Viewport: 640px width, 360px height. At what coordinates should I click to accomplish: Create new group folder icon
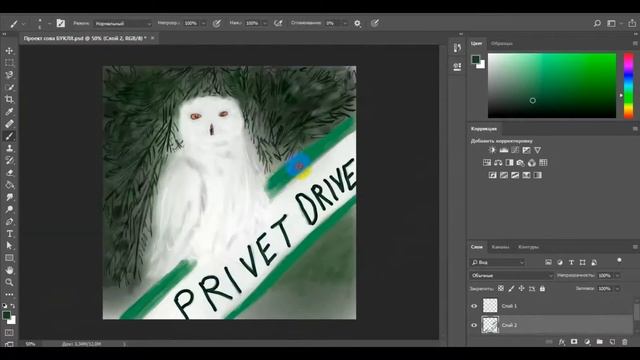(599, 342)
